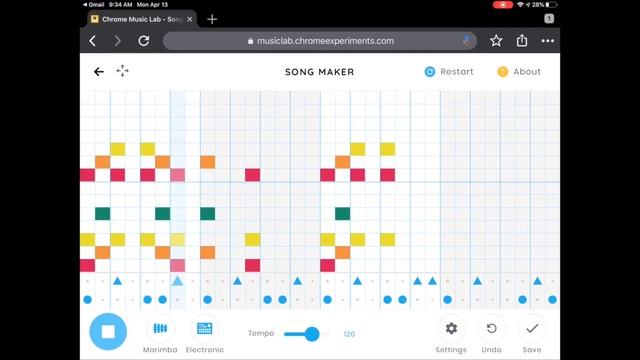Select the Chrome Music Lab tab

click(x=142, y=19)
